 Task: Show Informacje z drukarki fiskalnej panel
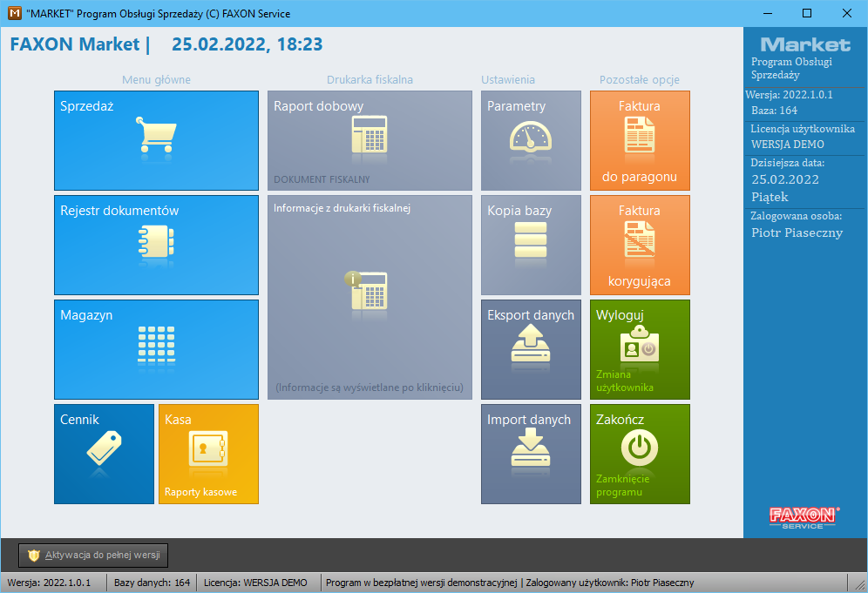click(370, 297)
